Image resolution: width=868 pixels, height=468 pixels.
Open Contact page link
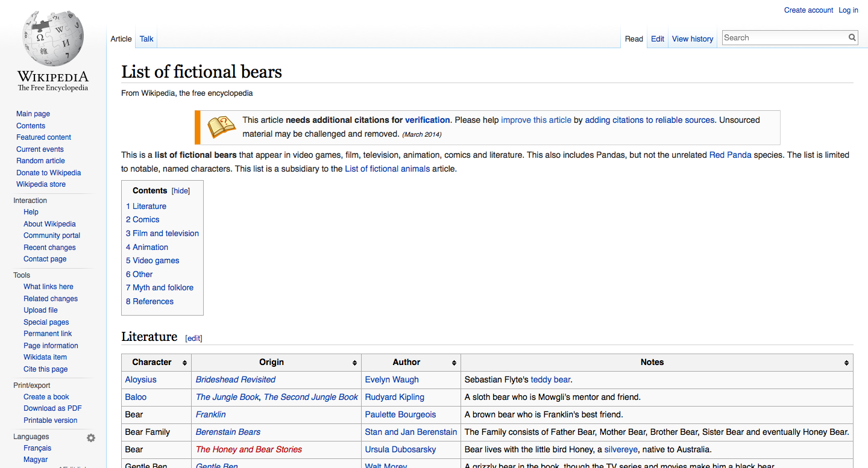[x=45, y=259]
